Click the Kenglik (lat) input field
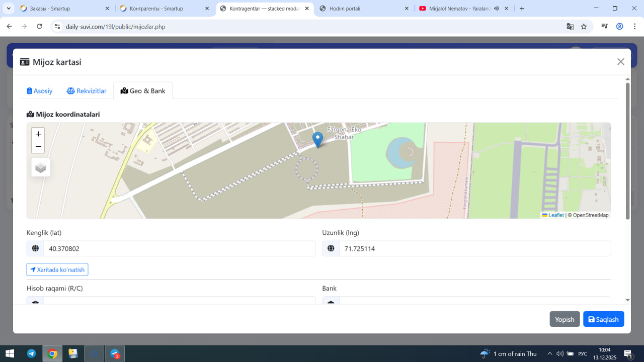This screenshot has width=644, height=362. click(179, 248)
